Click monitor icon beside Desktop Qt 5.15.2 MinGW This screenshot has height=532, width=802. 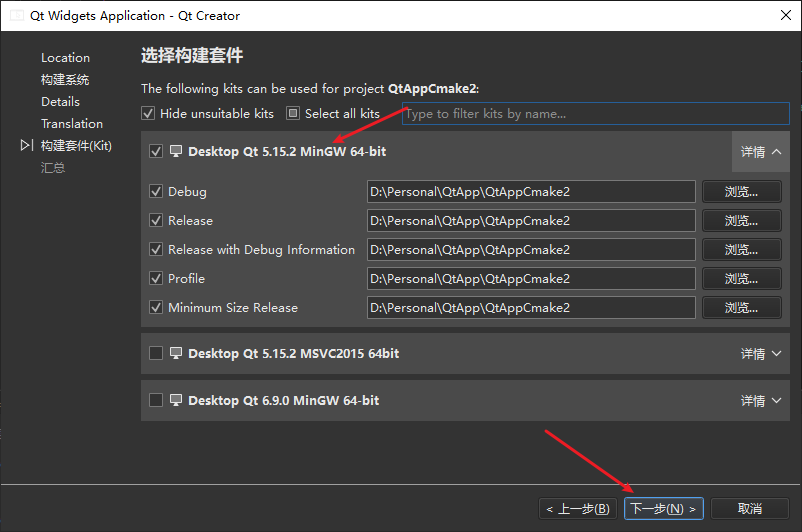pyautogui.click(x=176, y=152)
